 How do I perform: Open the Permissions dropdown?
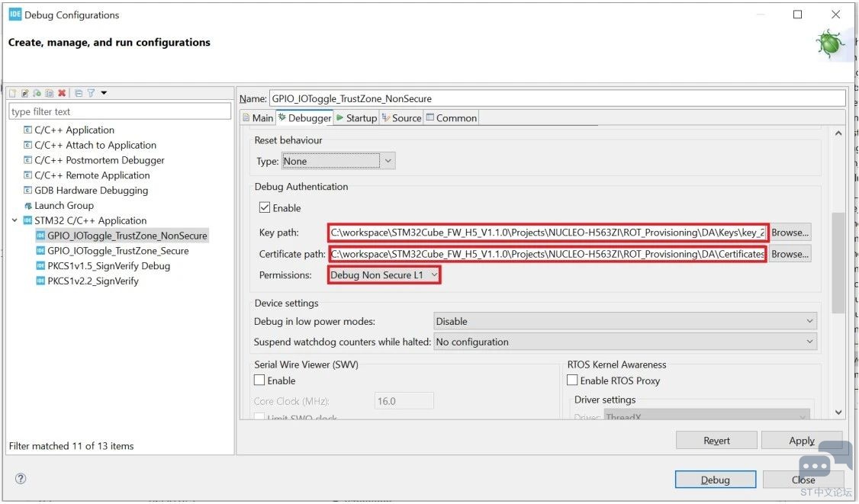click(384, 275)
